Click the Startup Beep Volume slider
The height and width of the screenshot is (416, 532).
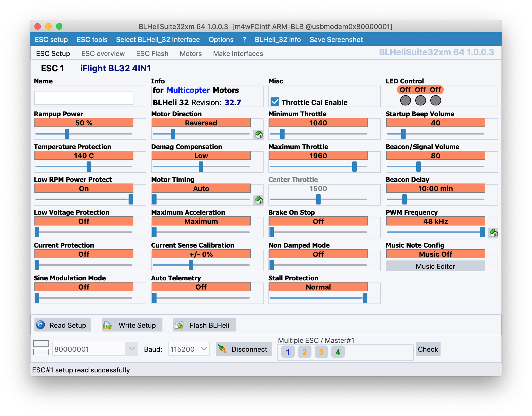coord(436,134)
